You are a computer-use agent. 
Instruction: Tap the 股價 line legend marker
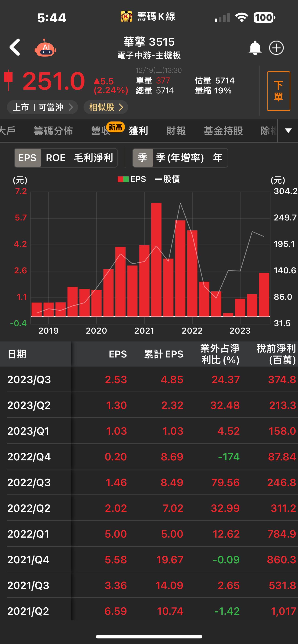pyautogui.click(x=158, y=179)
